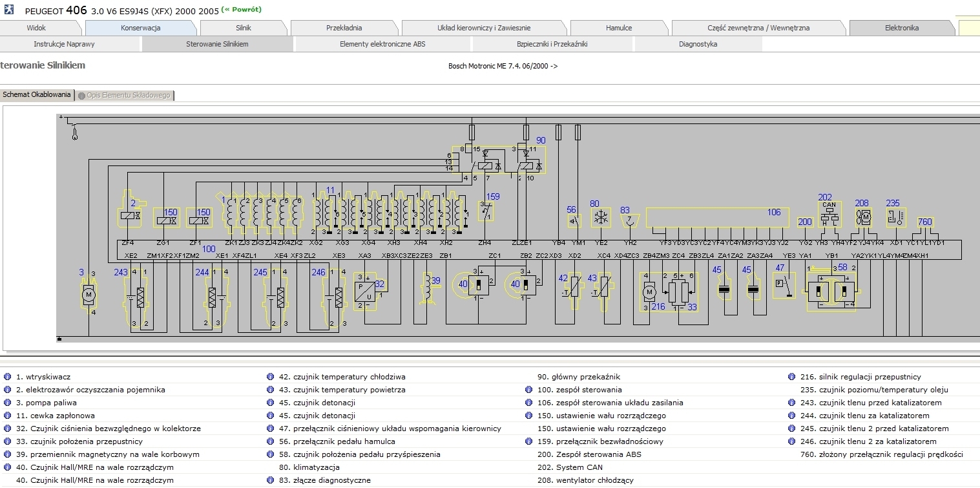
Task: Click info icon beside '11. cewka zapłonowa'
Action: tap(8, 416)
